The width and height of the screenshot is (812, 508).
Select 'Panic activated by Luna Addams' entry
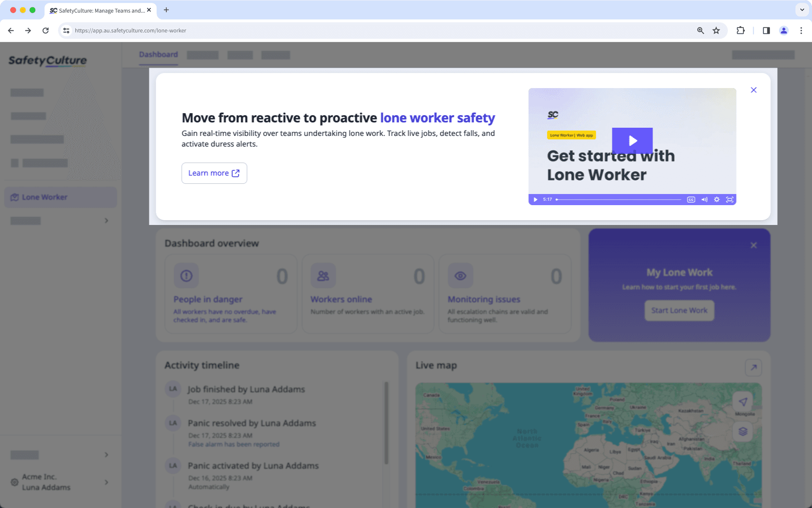(x=253, y=466)
